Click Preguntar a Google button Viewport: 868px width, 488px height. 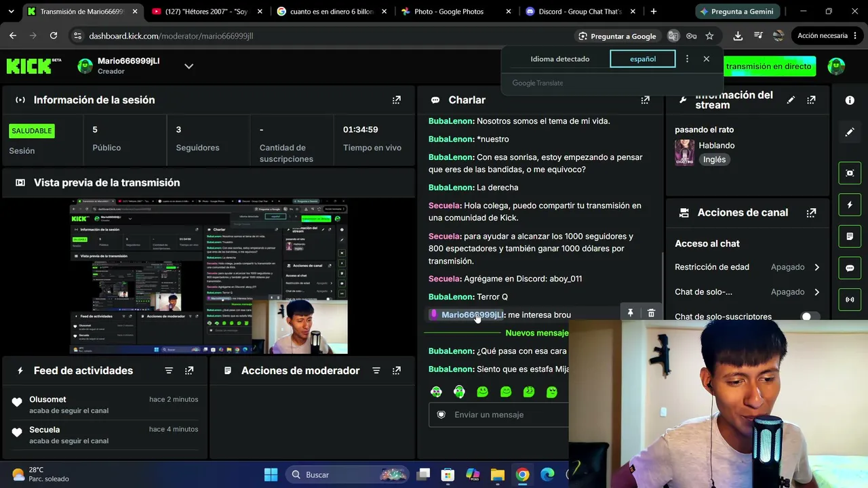click(x=617, y=36)
